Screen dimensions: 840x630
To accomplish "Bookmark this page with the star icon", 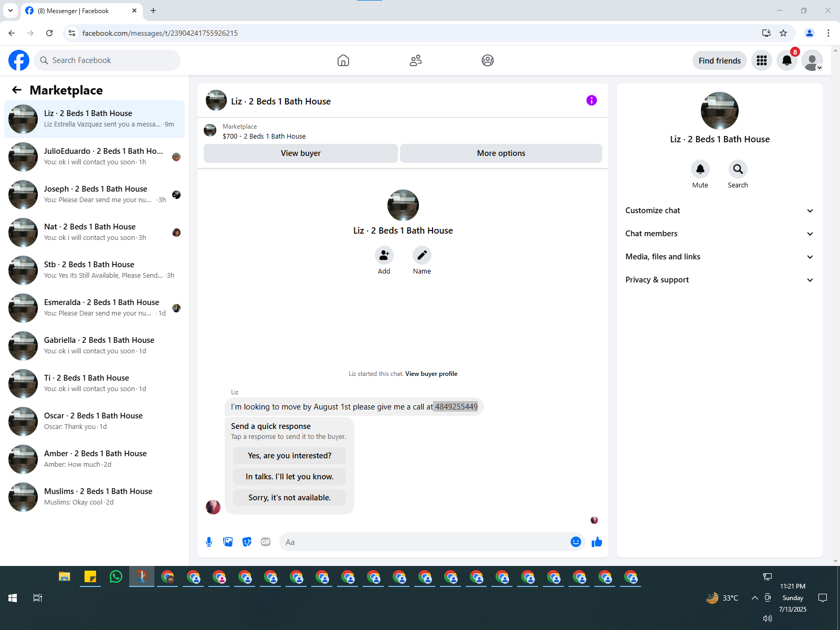I will [783, 33].
